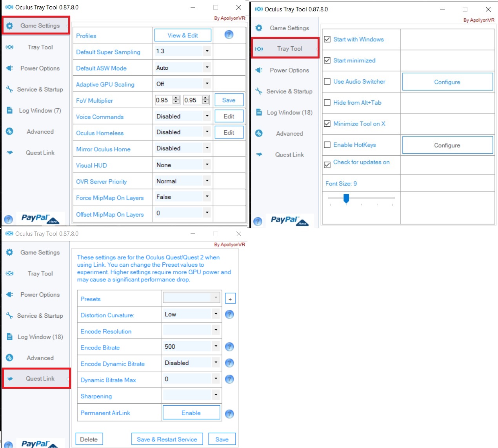
Task: Click the Quest Link arrow icon in the top-right window
Action: [259, 155]
